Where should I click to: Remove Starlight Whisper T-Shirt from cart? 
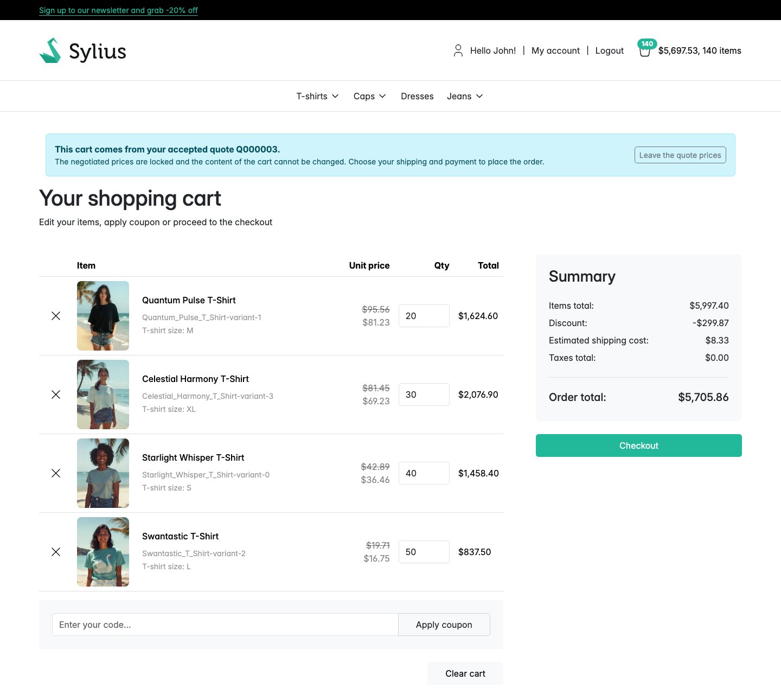coord(56,473)
